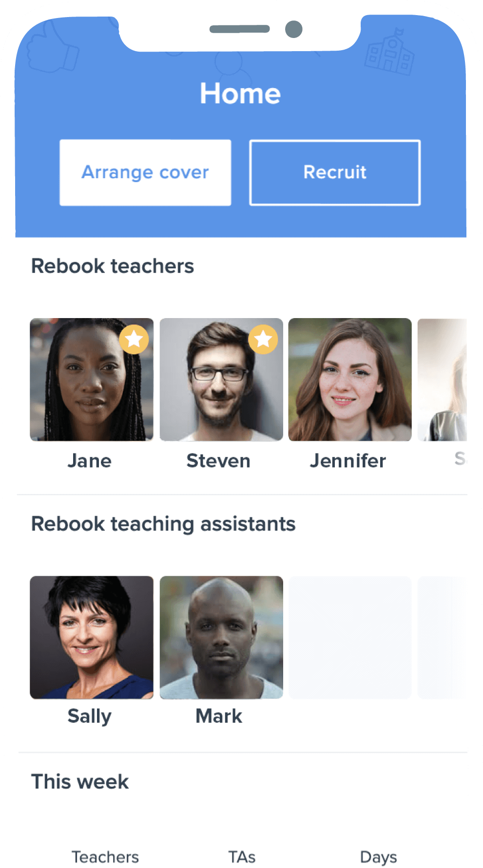Toggle the favorite star on Jane's photo

pyautogui.click(x=134, y=339)
